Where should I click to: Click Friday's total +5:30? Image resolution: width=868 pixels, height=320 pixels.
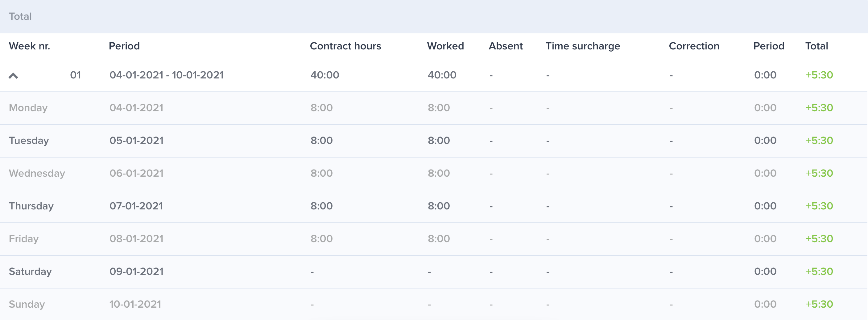pos(819,239)
